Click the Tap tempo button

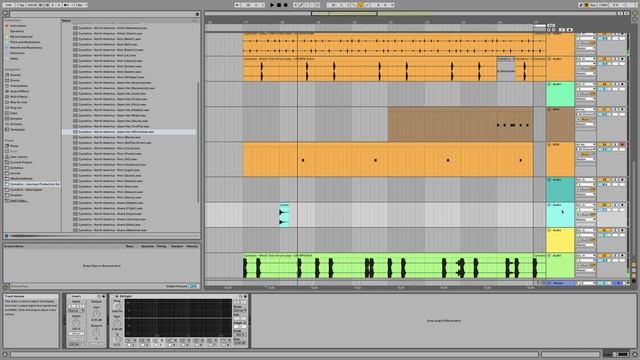[22, 5]
